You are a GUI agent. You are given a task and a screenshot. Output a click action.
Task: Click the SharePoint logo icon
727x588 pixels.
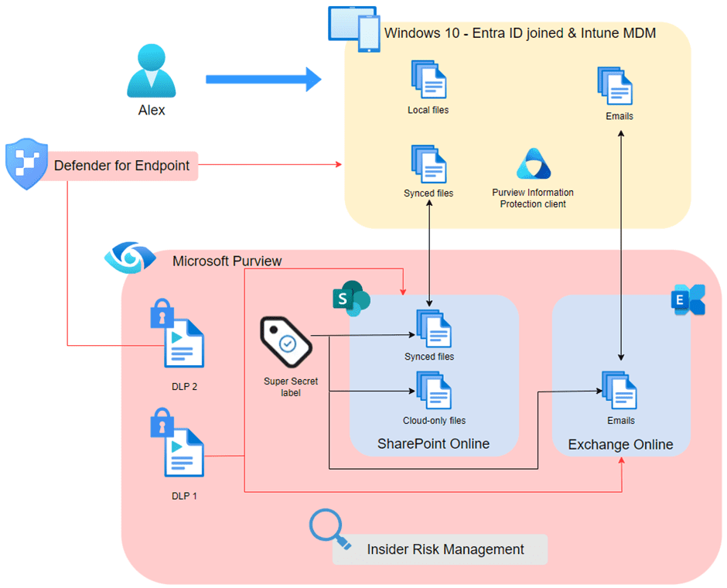pyautogui.click(x=351, y=298)
